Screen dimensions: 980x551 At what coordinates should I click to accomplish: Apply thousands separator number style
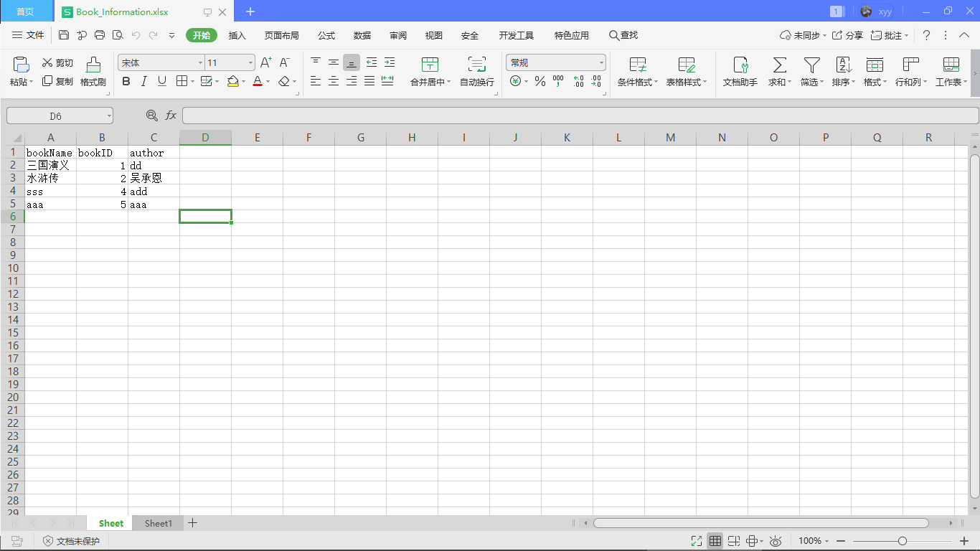(x=558, y=82)
